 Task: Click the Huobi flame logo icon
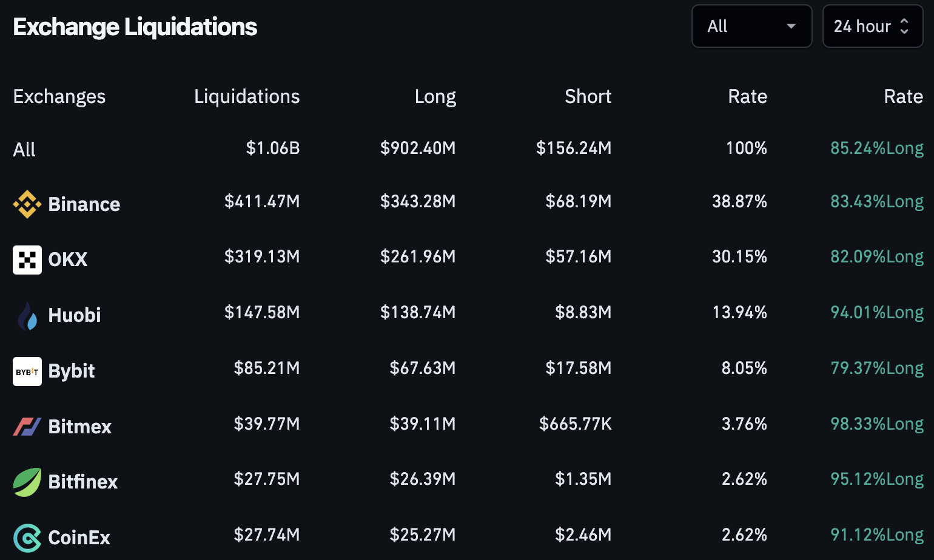[27, 316]
